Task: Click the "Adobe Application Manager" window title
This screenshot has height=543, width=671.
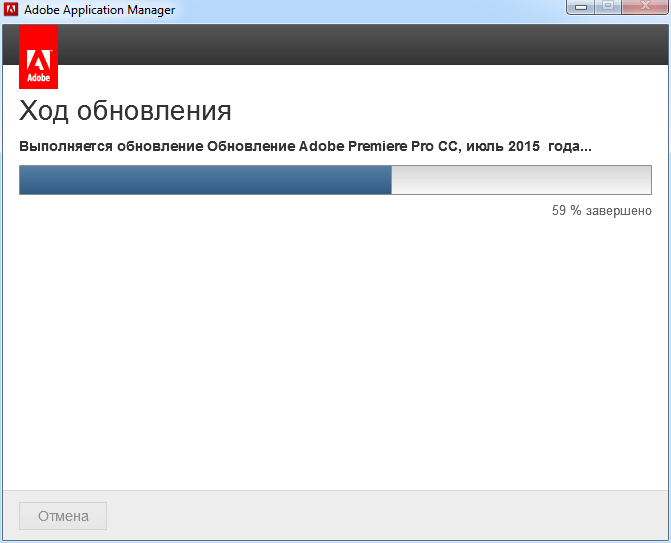Action: tap(100, 10)
